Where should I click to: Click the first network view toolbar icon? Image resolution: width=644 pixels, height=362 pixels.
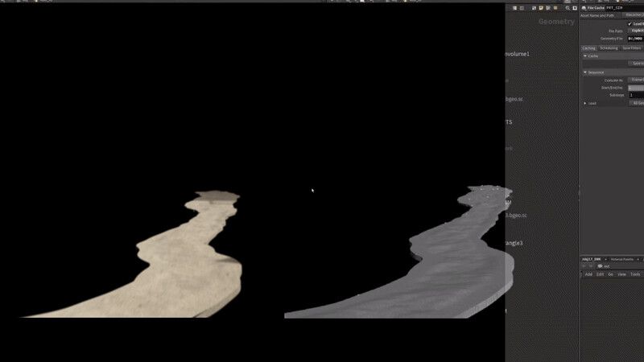click(514, 8)
